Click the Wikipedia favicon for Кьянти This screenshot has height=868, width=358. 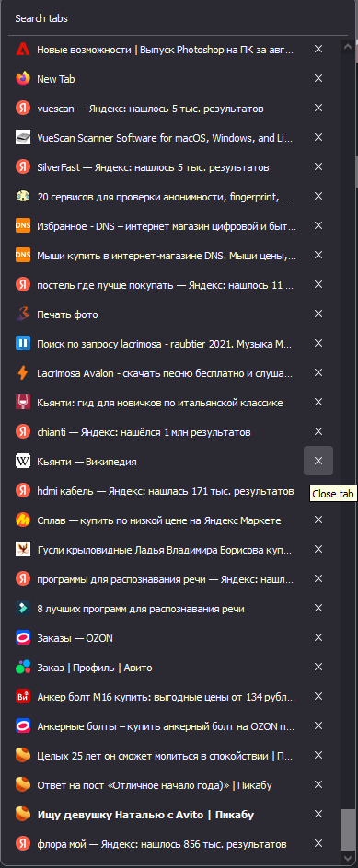coord(23,462)
